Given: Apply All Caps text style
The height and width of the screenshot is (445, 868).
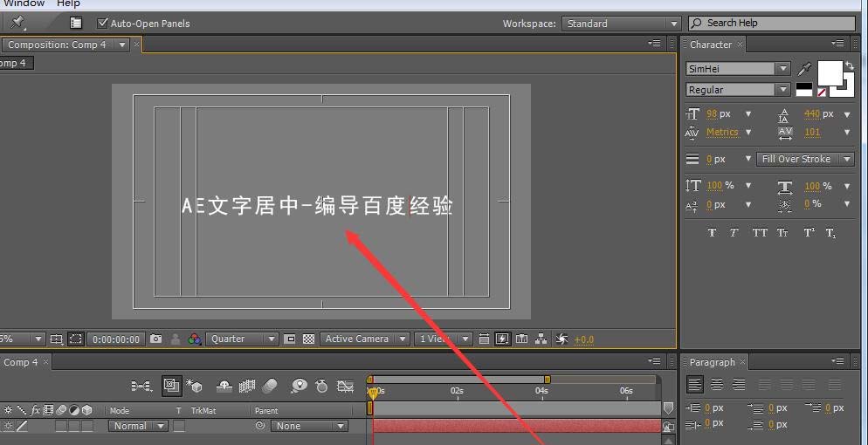Looking at the screenshot, I should point(760,233).
